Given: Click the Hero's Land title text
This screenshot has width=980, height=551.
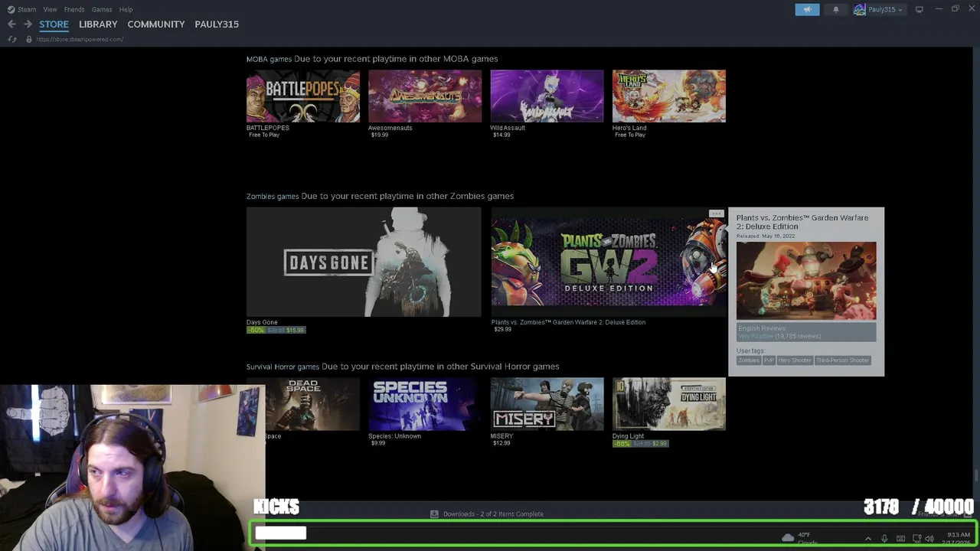Looking at the screenshot, I should [629, 128].
